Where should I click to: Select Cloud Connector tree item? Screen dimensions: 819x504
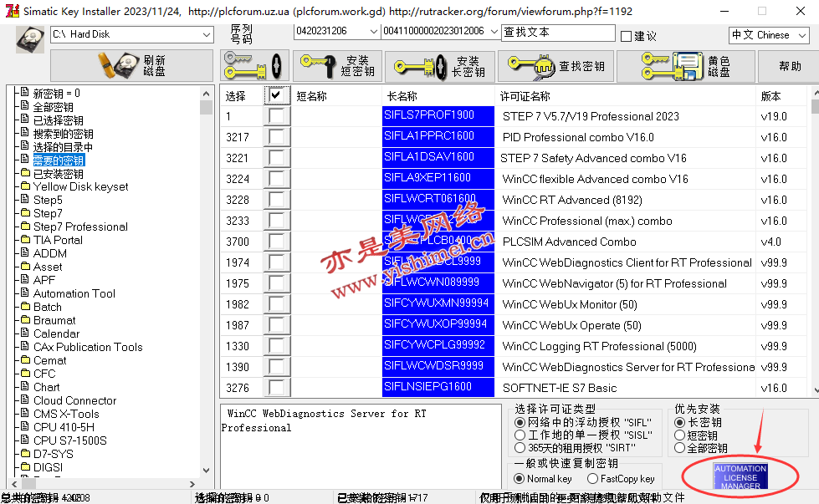click(x=74, y=400)
